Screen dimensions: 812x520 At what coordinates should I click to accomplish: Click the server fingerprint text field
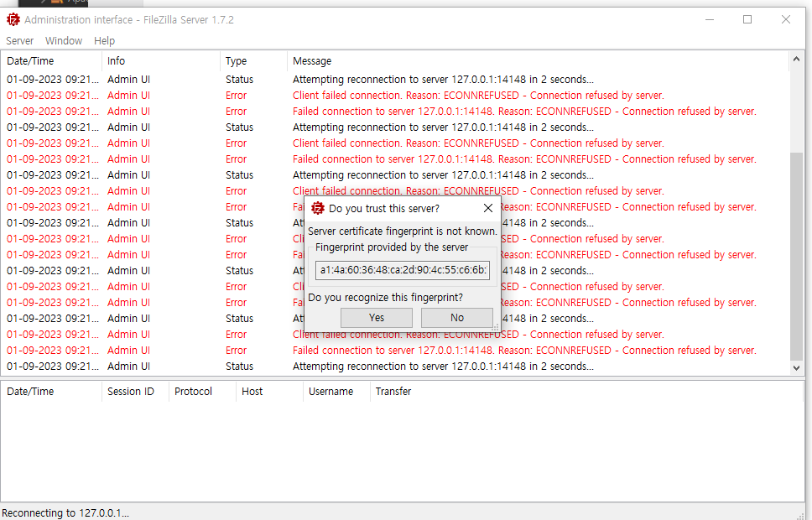pyautogui.click(x=403, y=270)
